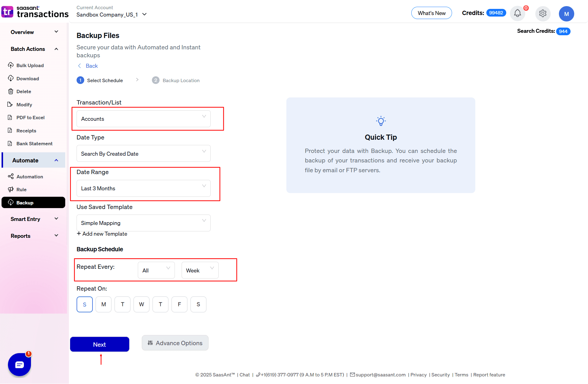Toggle Monday in Repeat On days
This screenshot has width=588, height=384.
click(x=104, y=304)
